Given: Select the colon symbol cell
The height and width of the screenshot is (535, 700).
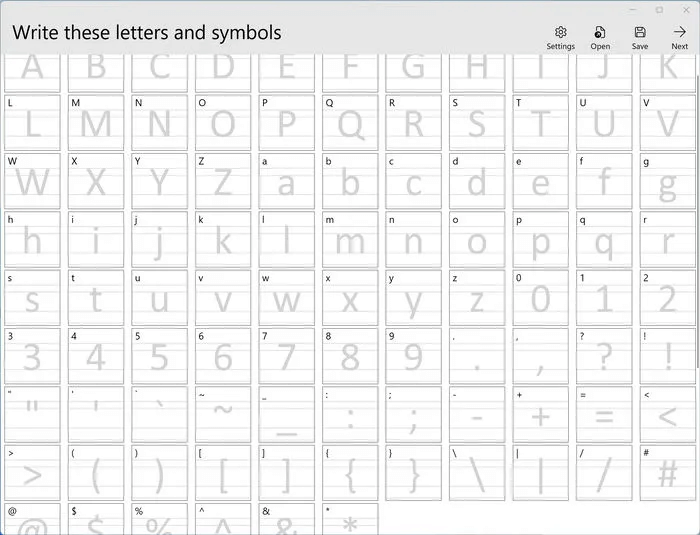Looking at the screenshot, I should pyautogui.click(x=350, y=414).
